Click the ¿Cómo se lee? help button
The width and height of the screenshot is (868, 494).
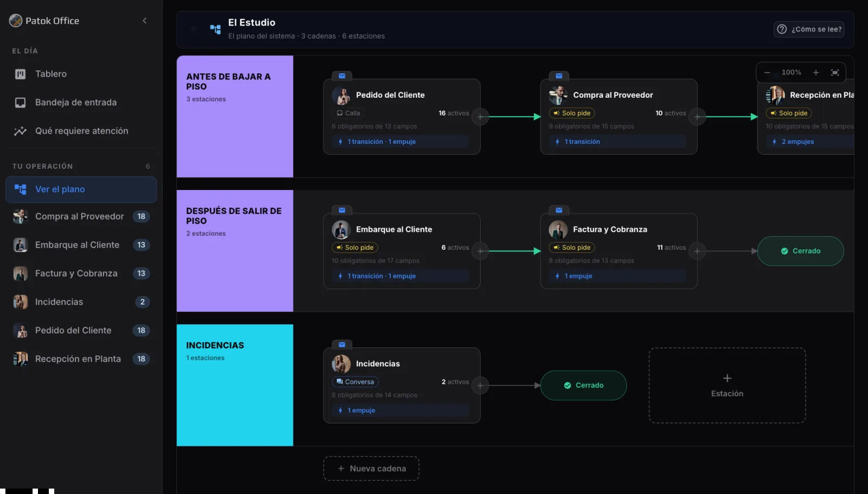(x=809, y=29)
